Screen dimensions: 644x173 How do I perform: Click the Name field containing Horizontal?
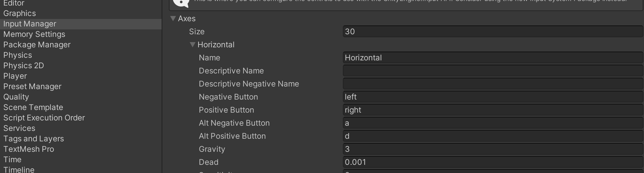492,58
